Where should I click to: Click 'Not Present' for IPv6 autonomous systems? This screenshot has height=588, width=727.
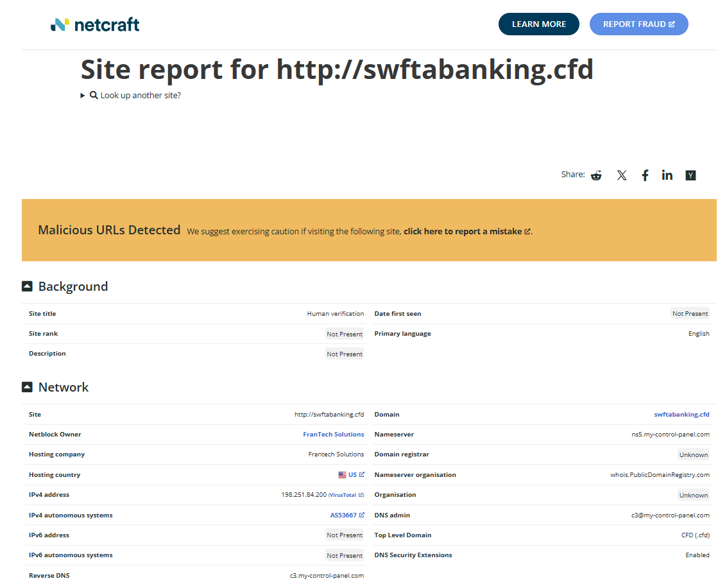pos(345,555)
